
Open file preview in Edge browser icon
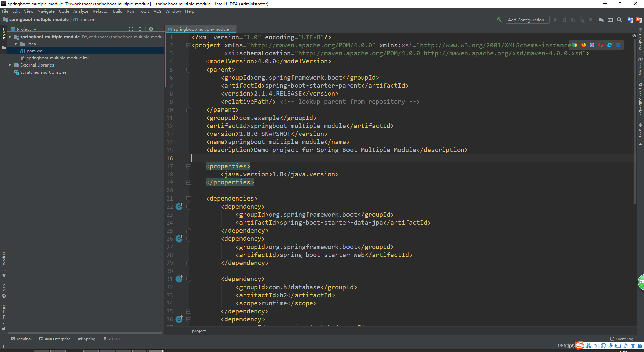click(618, 45)
